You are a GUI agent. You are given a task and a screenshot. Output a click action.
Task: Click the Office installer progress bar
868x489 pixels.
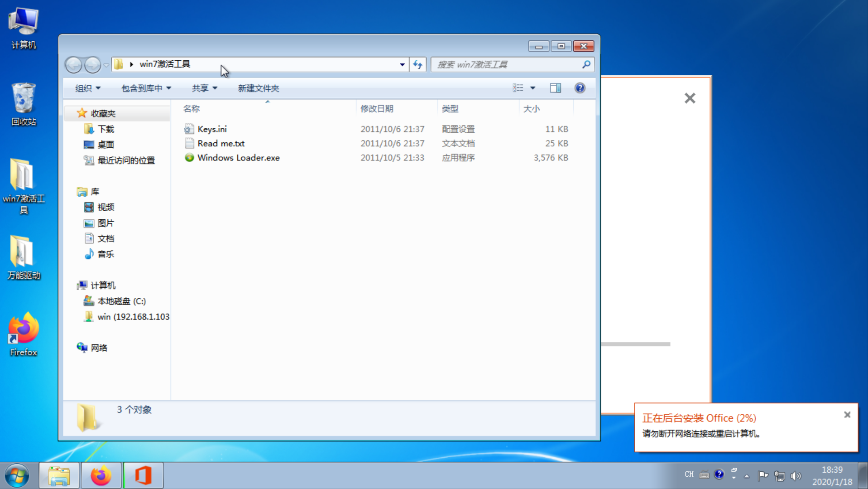636,344
